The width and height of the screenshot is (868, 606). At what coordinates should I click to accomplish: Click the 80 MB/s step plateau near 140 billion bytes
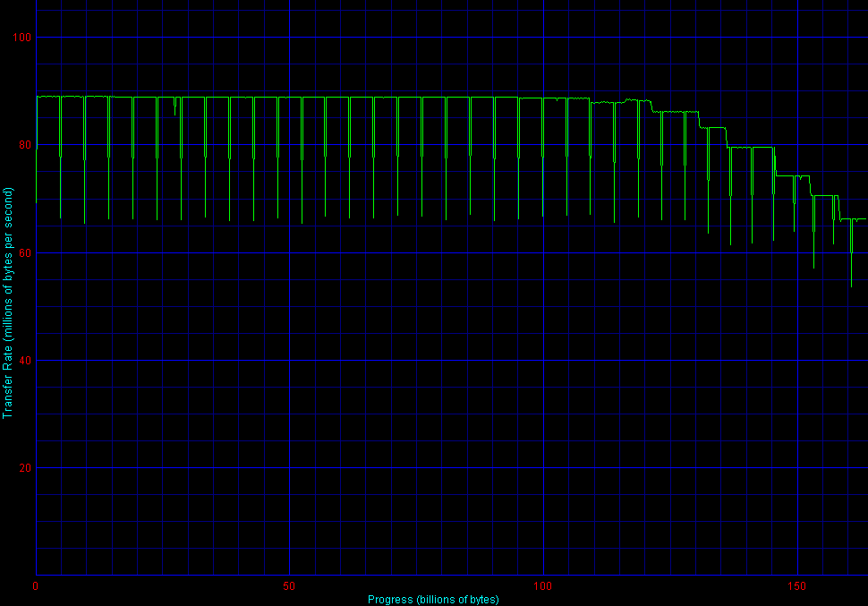(x=762, y=147)
